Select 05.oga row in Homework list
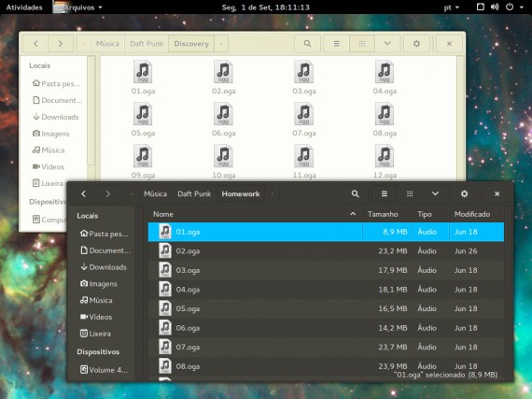 (x=326, y=308)
